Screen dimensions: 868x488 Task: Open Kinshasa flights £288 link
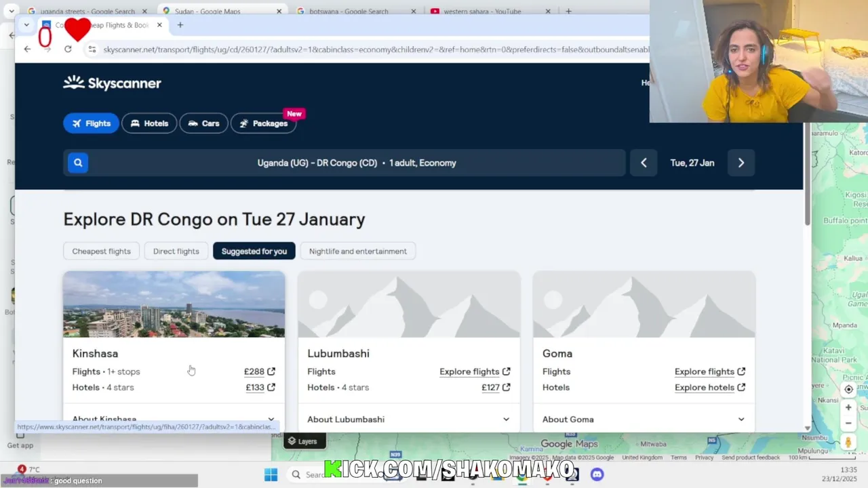(260, 371)
